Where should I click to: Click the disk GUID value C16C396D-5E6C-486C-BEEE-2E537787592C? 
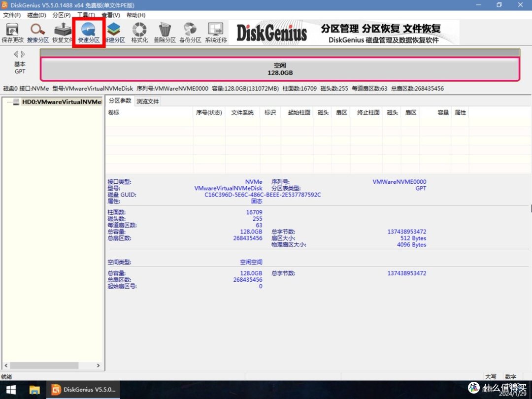pyautogui.click(x=263, y=195)
